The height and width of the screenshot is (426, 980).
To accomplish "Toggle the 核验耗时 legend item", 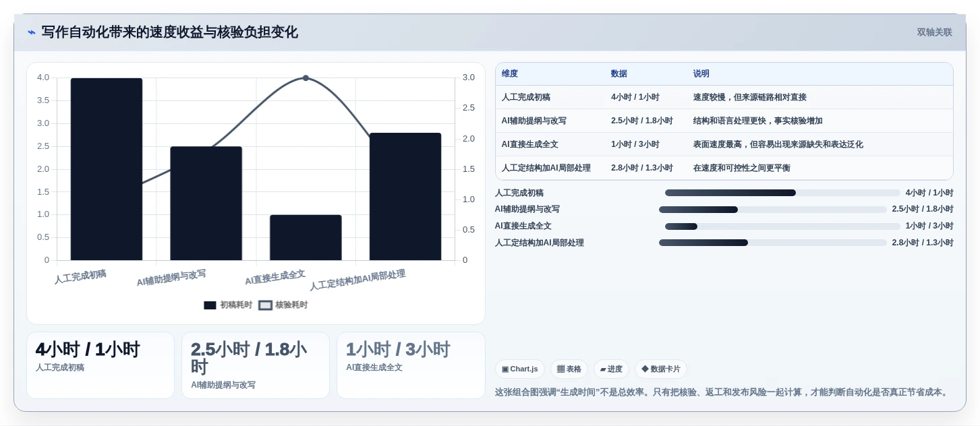I will click(x=283, y=305).
